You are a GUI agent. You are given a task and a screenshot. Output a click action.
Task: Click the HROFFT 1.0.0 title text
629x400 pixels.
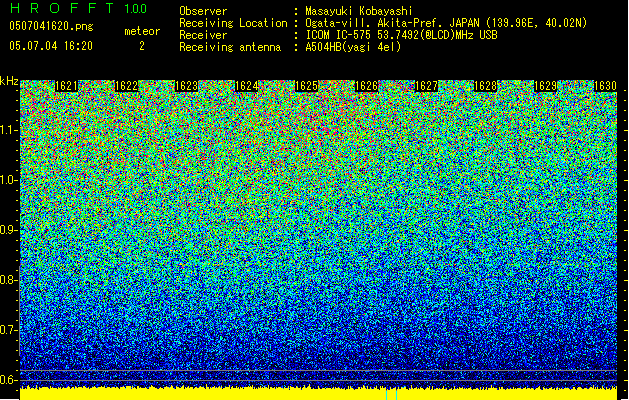tap(79, 8)
